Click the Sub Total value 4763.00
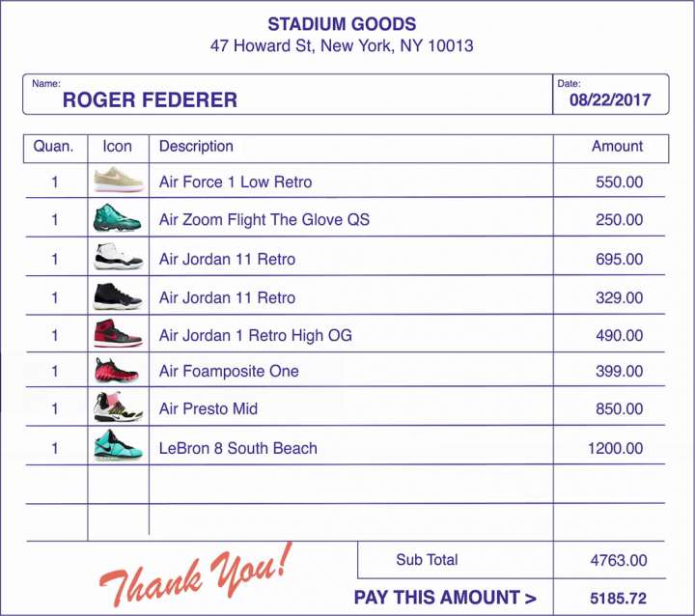This screenshot has height=616, width=695. [618, 560]
